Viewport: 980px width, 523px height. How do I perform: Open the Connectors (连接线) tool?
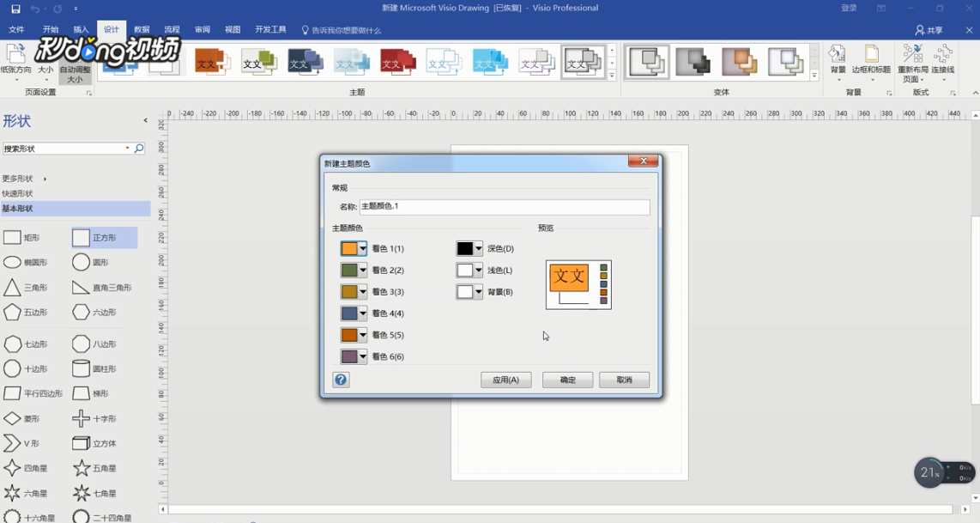pyautogui.click(x=943, y=64)
